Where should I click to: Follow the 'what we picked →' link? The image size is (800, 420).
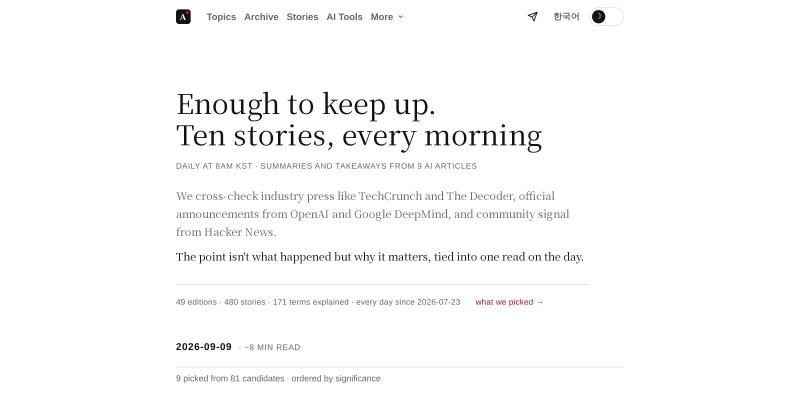(x=509, y=302)
